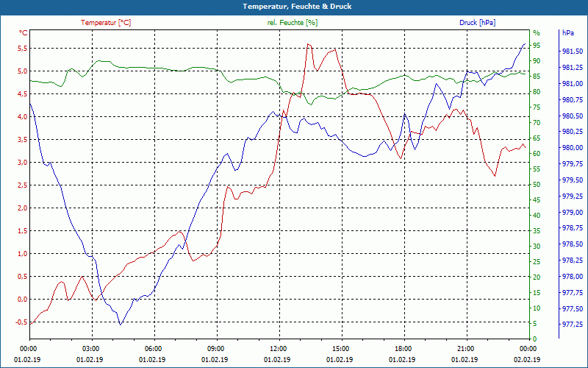The height and width of the screenshot is (368, 588).
Task: Click '4,0' on the red temperature axis
Action: (x=22, y=117)
